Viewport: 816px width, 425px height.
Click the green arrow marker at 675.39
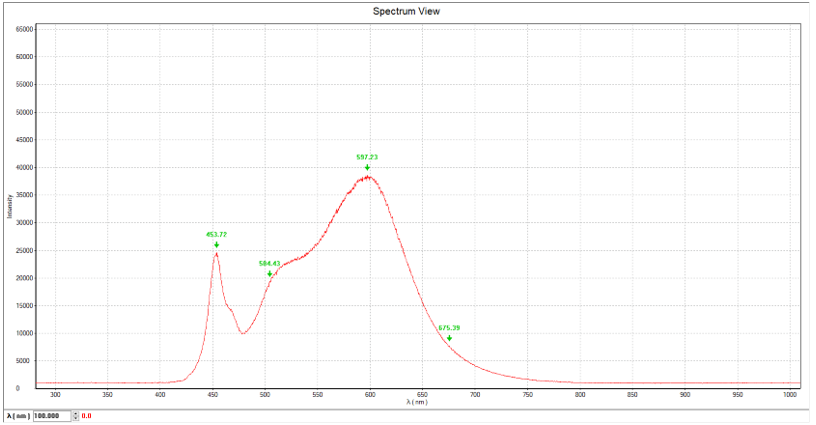pos(449,338)
